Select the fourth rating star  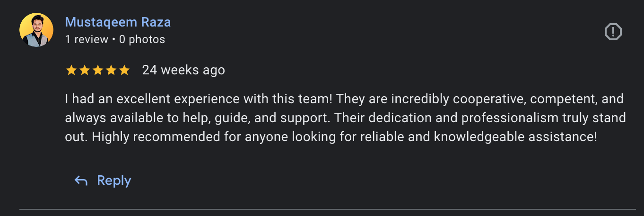[x=111, y=71]
